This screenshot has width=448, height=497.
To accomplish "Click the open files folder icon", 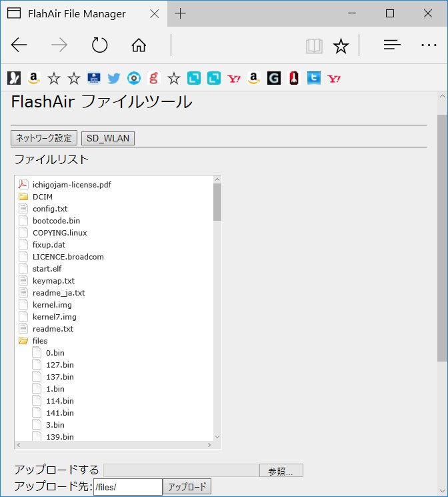I will coord(23,341).
